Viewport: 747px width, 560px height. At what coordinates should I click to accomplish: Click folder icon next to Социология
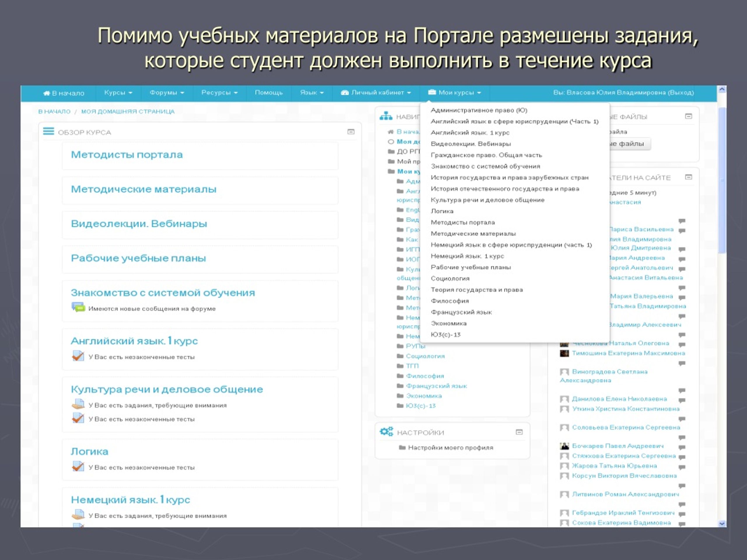[x=400, y=356]
